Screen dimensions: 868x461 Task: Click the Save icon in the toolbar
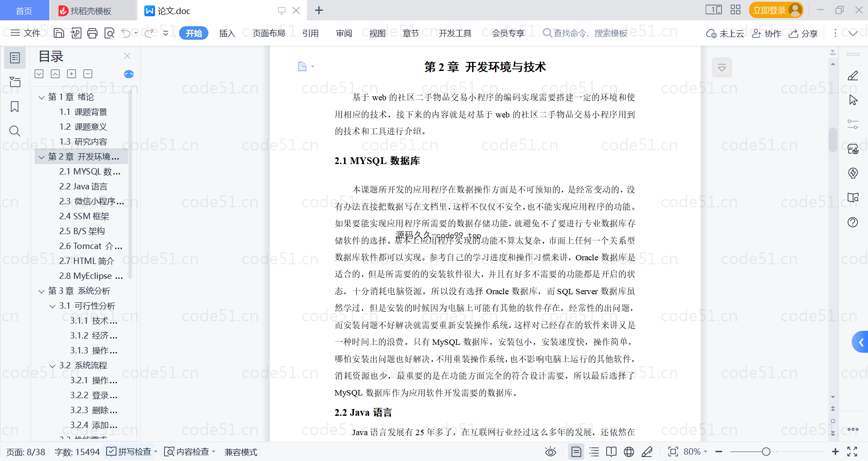[x=59, y=33]
